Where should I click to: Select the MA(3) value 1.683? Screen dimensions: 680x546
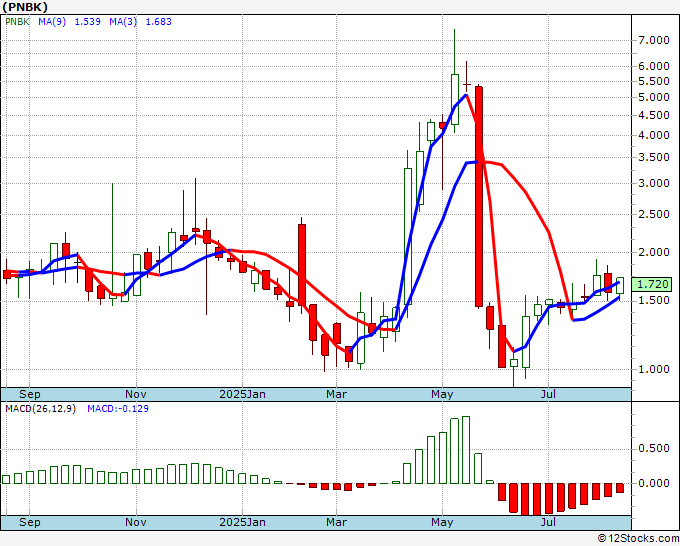(x=159, y=22)
